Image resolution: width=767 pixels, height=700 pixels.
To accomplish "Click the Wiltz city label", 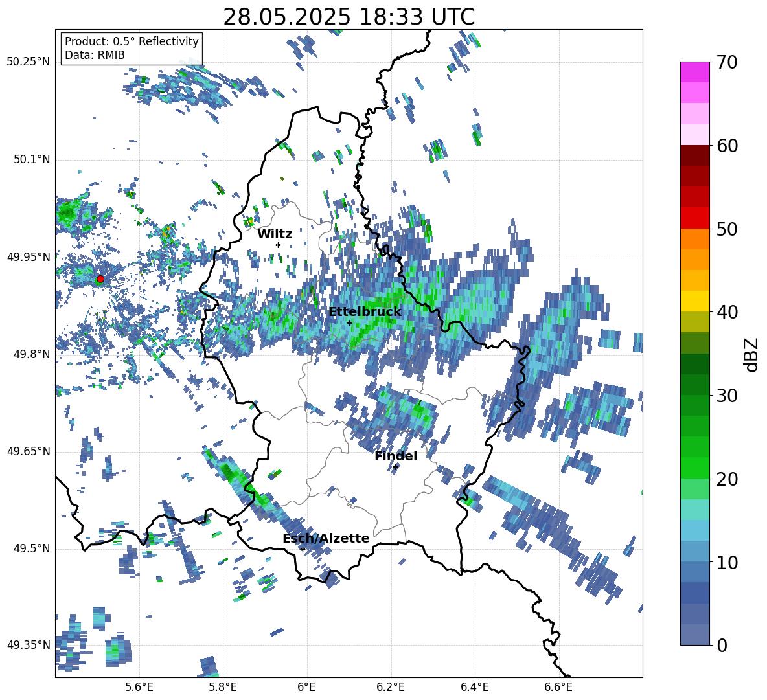I will pyautogui.click(x=275, y=234).
